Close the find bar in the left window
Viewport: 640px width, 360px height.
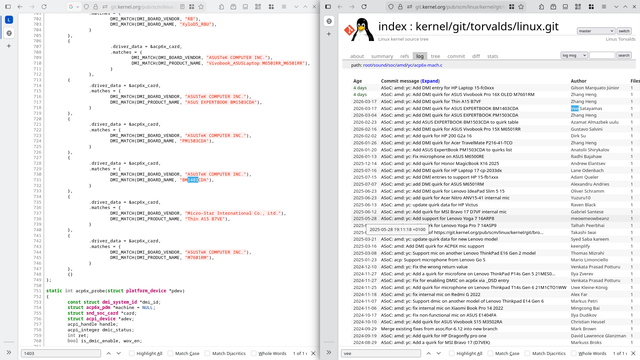click(313, 353)
